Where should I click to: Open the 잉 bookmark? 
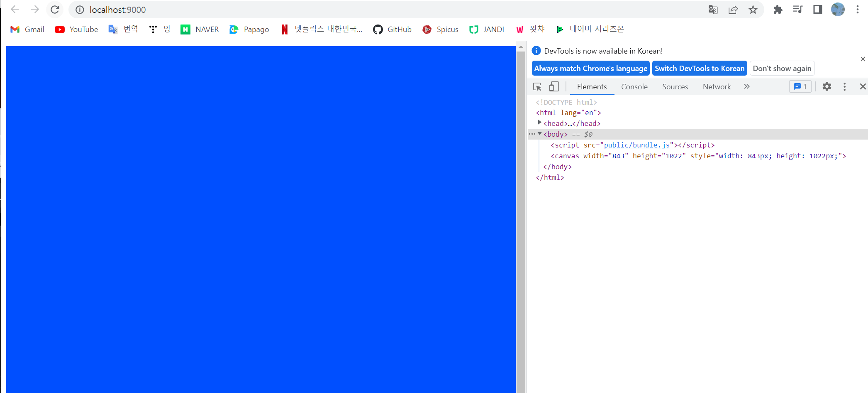[x=160, y=29]
